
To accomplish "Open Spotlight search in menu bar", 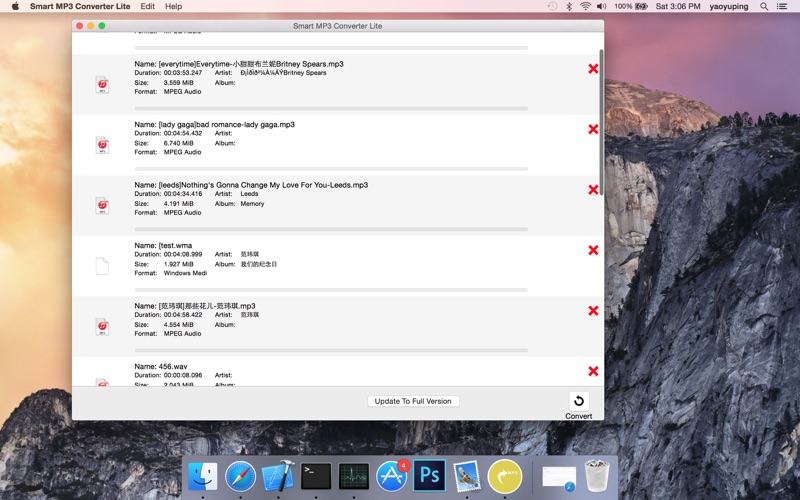I will (x=764, y=6).
